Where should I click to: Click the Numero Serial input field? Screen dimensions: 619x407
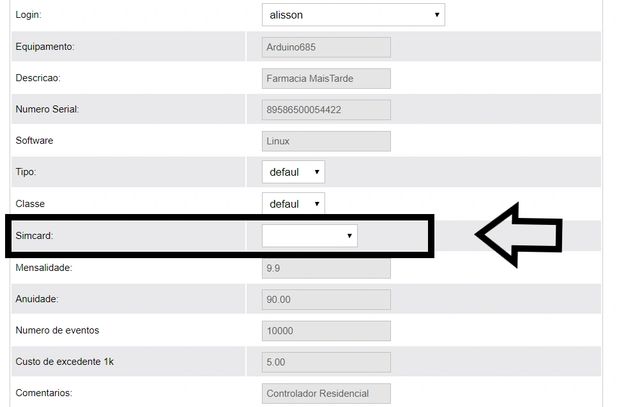(x=325, y=109)
